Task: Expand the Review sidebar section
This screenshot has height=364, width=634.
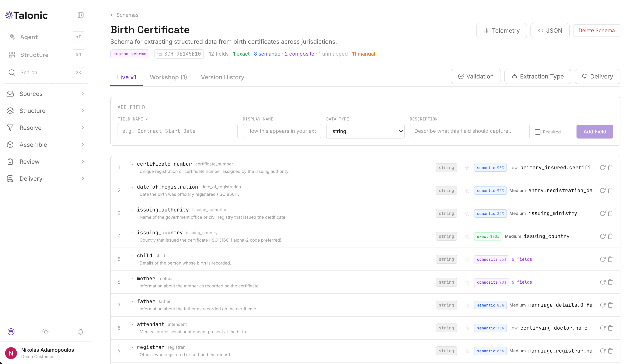Action: point(46,162)
